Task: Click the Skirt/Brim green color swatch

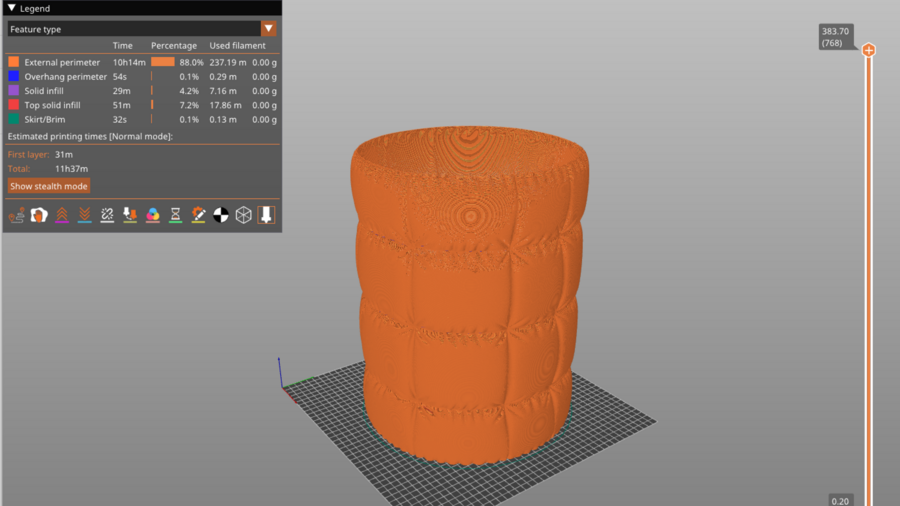Action: pyautogui.click(x=14, y=119)
